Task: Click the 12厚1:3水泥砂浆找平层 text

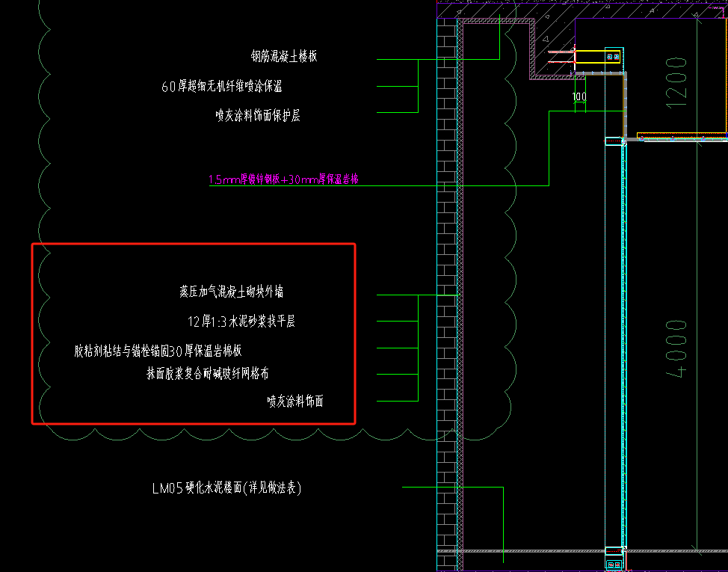Action: click(241, 322)
